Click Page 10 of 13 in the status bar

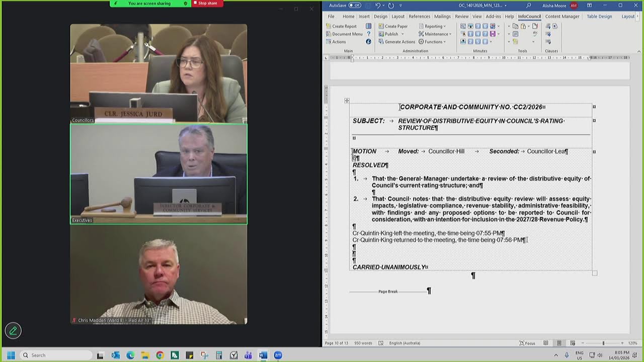click(337, 343)
